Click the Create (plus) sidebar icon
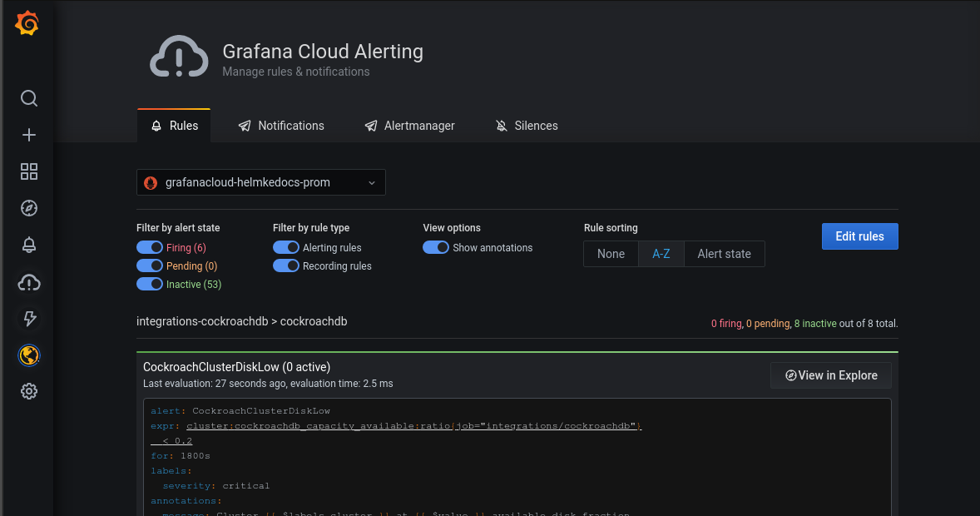The width and height of the screenshot is (980, 516). tap(28, 134)
